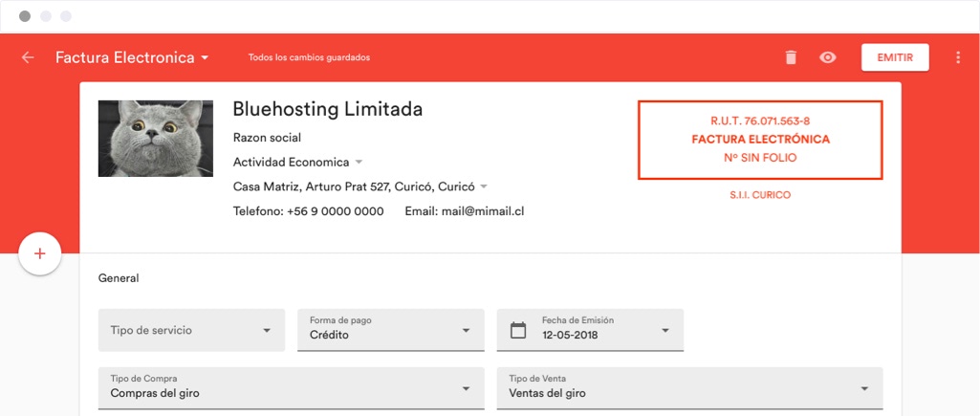
Task: Click the EMITIR button
Action: pos(895,57)
